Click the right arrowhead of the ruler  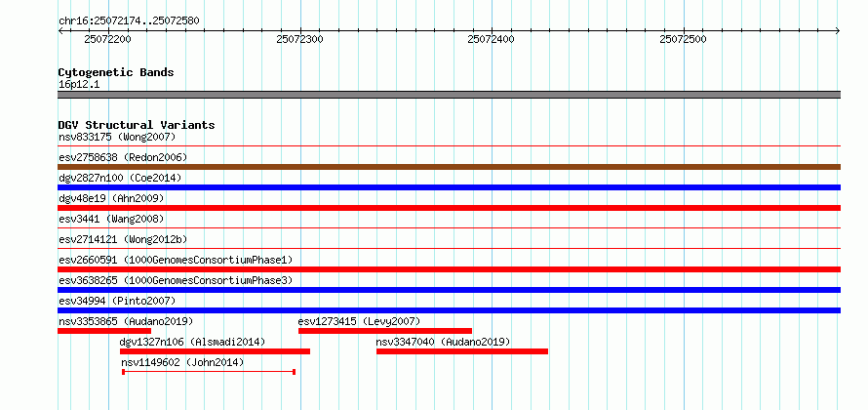(838, 30)
